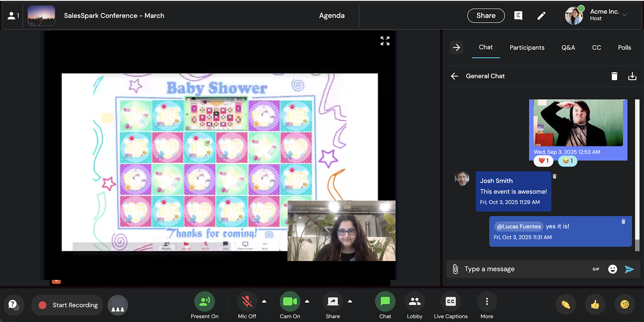Click the fullscreen expand icon on video
The width and height of the screenshot is (644, 322).
click(x=385, y=41)
